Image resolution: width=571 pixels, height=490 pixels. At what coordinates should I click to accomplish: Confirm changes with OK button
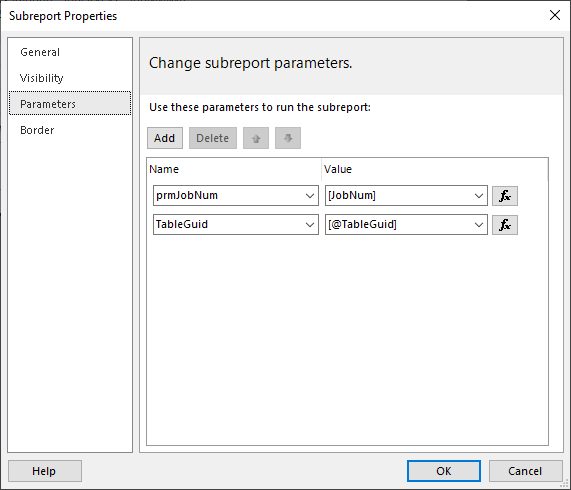(x=444, y=471)
